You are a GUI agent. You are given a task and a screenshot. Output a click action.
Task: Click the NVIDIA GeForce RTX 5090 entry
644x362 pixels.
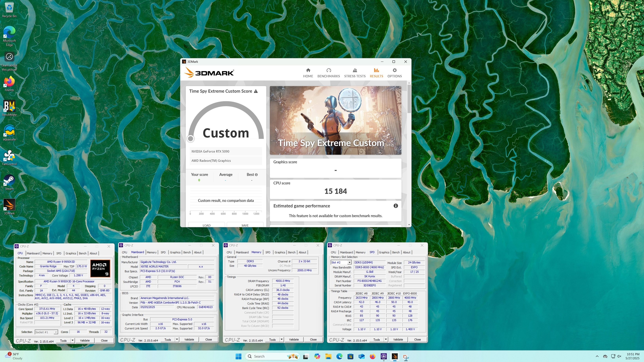tap(226, 152)
